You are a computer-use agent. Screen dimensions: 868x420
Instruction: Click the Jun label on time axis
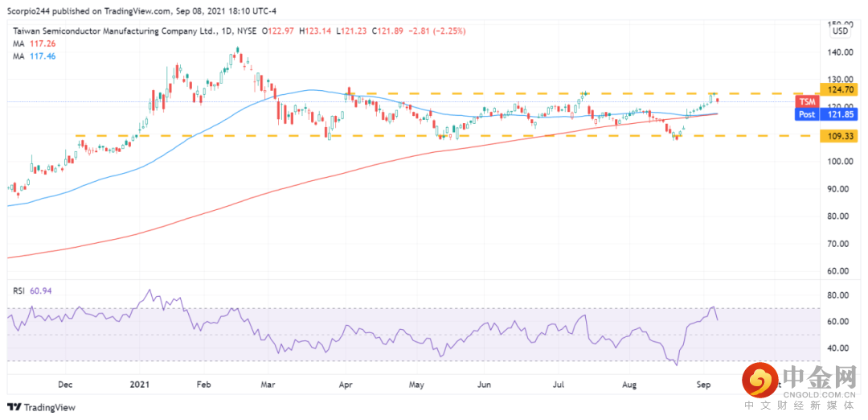click(484, 384)
